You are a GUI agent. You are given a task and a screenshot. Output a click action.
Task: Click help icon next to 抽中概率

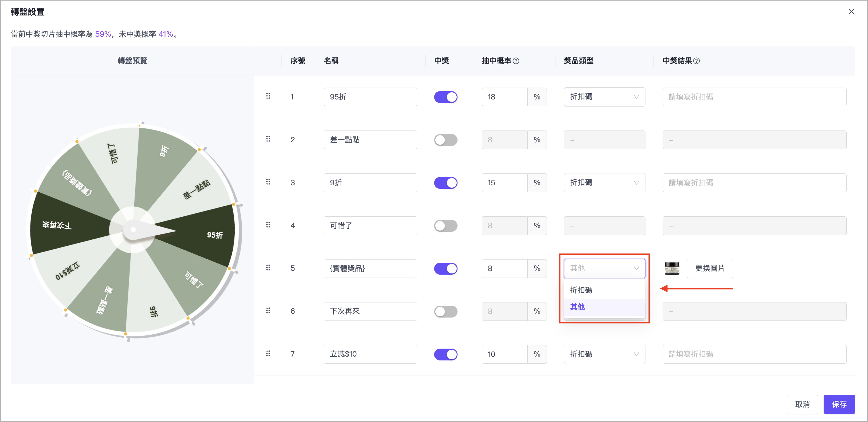coord(516,61)
